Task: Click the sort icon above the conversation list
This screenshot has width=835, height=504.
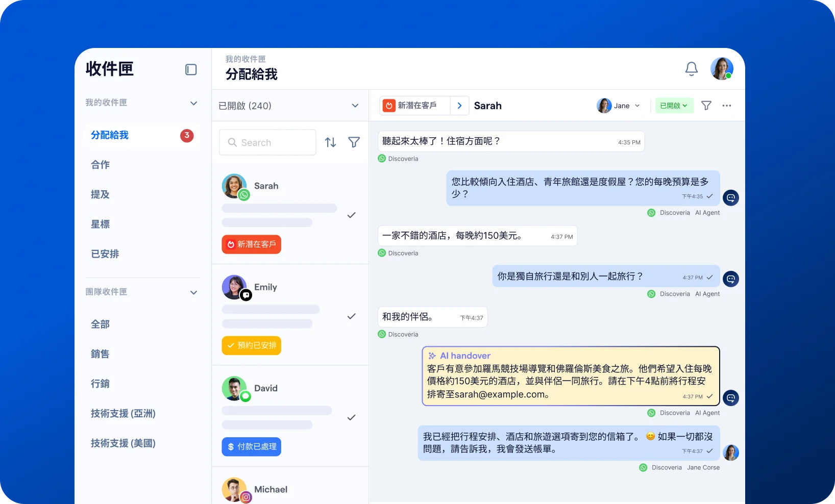Action: coord(330,142)
